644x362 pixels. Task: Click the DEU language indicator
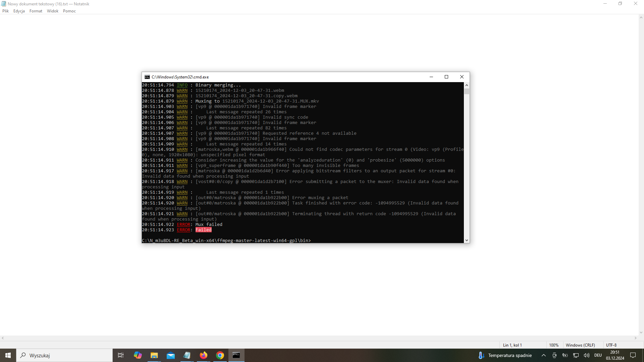tap(598, 355)
